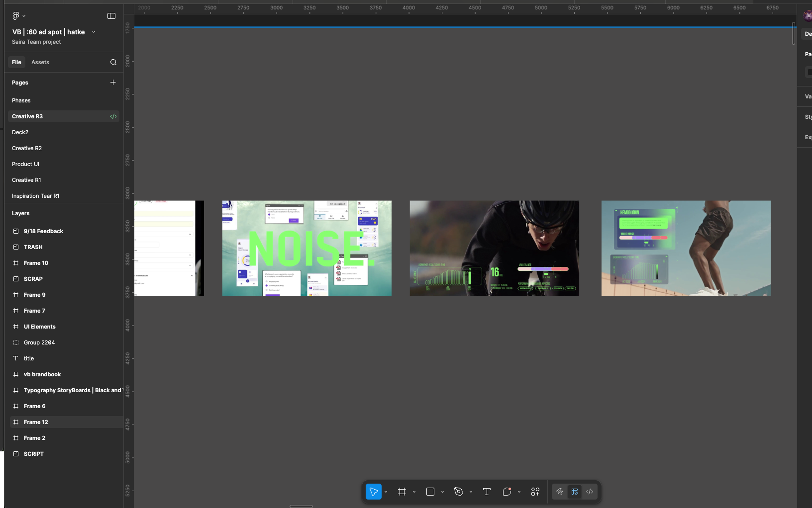The width and height of the screenshot is (812, 508).
Task: Open the main menu chevron beside Figma logo
Action: pos(24,16)
